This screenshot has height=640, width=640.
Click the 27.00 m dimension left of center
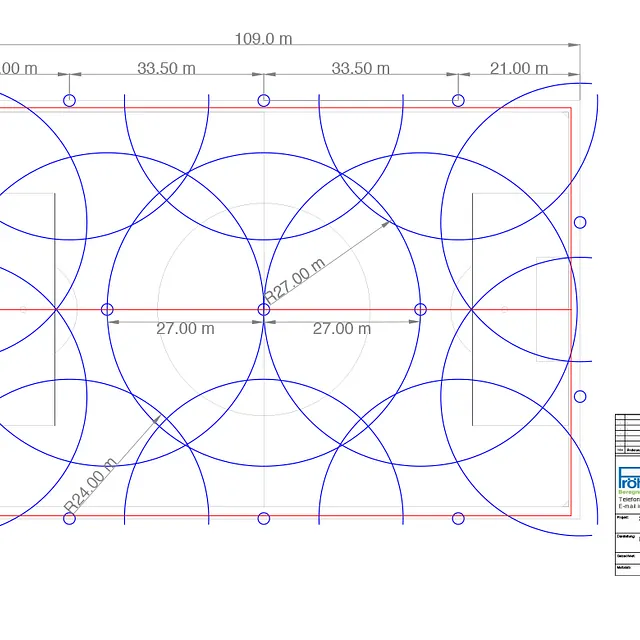click(185, 329)
